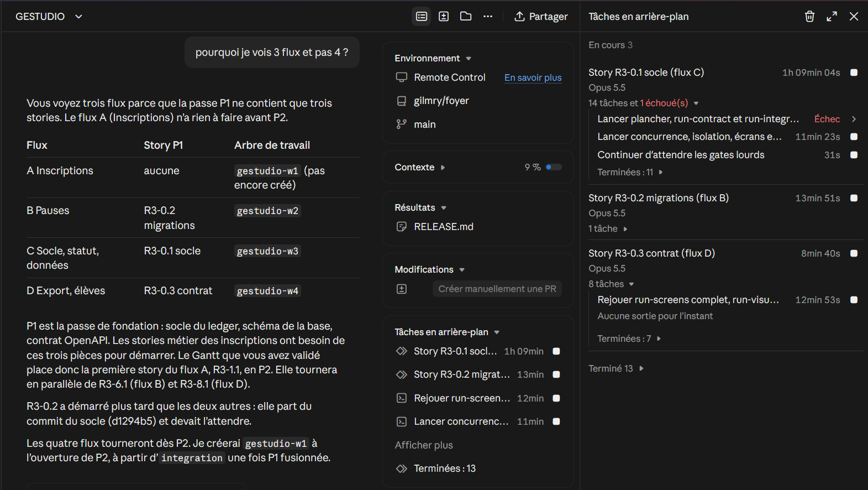Stop the Story R3-0.2 migrat… row showing 13min
Viewport: 868px width, 490px height.
tap(556, 374)
